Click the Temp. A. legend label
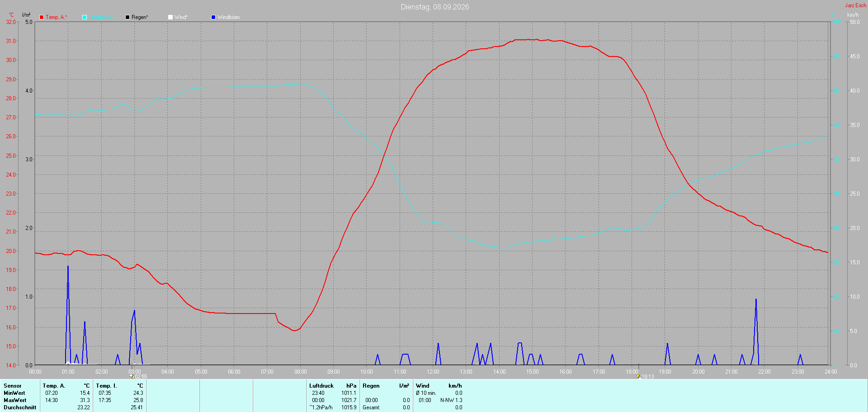Viewport: 868px width, 412px height. (56, 17)
